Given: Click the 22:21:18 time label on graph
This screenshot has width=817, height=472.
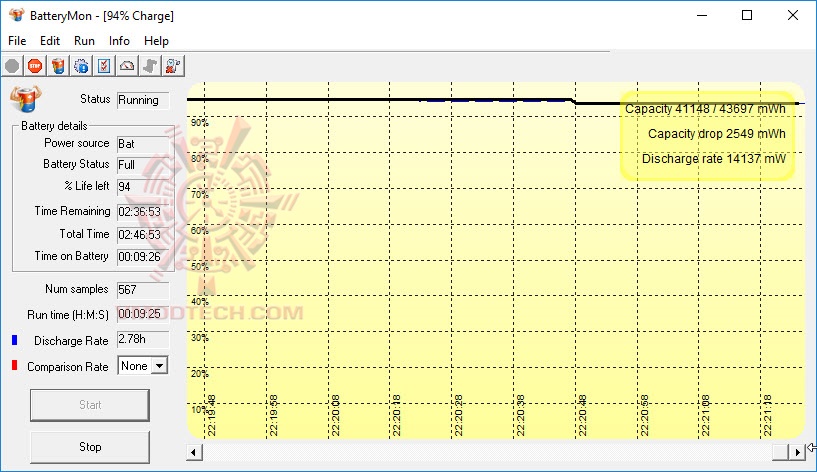Looking at the screenshot, I should coord(767,415).
